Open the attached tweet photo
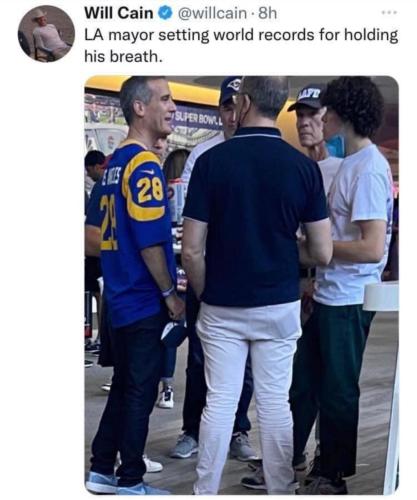The width and height of the screenshot is (417, 500). (242, 285)
